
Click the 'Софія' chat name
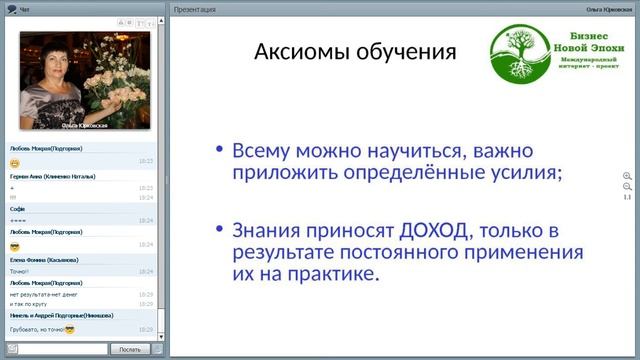click(x=18, y=209)
